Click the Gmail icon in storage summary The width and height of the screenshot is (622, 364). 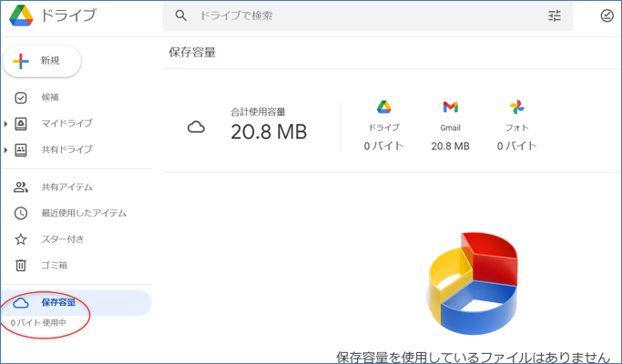point(451,107)
